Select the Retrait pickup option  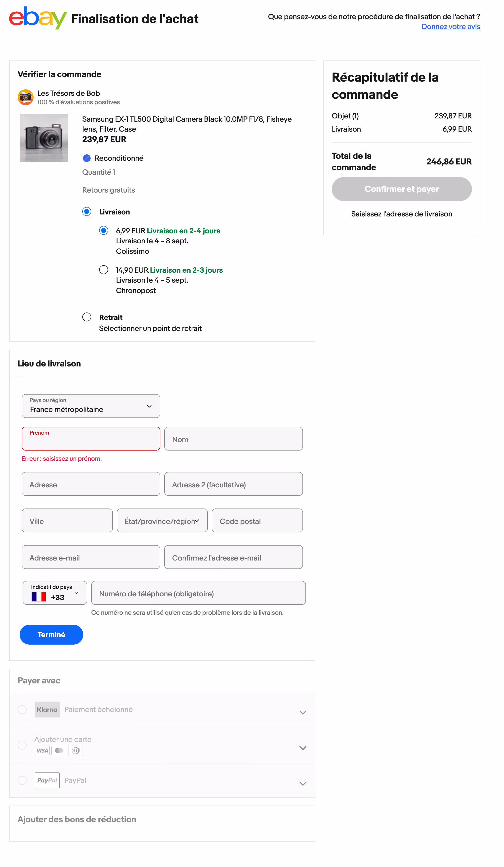tap(87, 317)
